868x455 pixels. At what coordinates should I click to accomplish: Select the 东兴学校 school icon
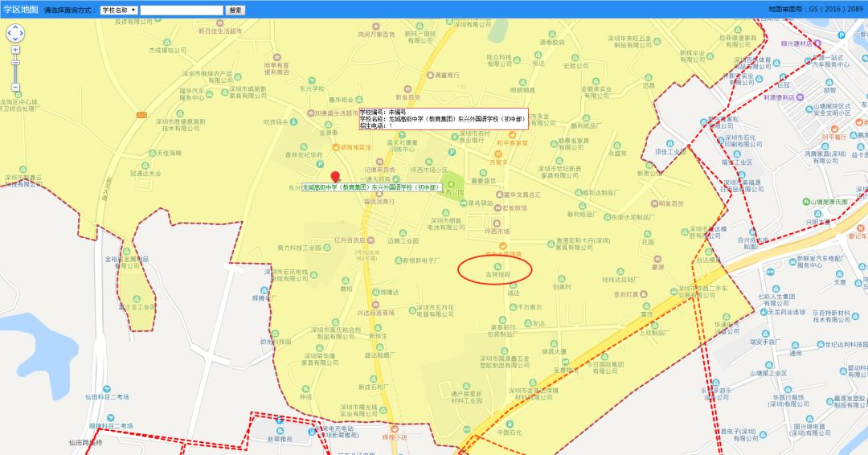(312, 81)
